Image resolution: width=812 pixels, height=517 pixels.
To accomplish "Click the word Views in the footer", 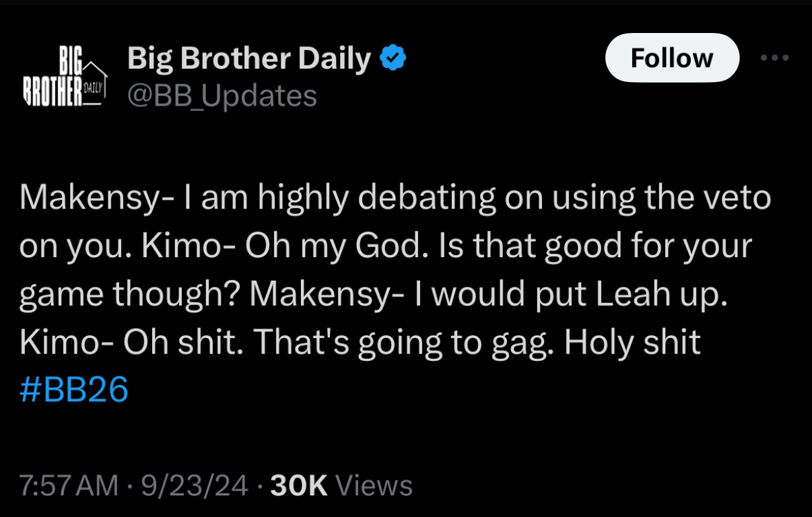I will pyautogui.click(x=374, y=485).
